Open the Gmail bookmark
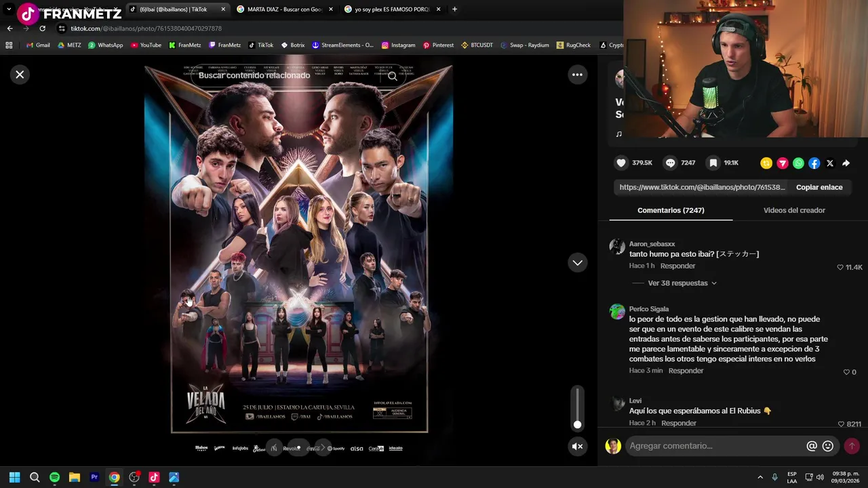 coord(38,45)
